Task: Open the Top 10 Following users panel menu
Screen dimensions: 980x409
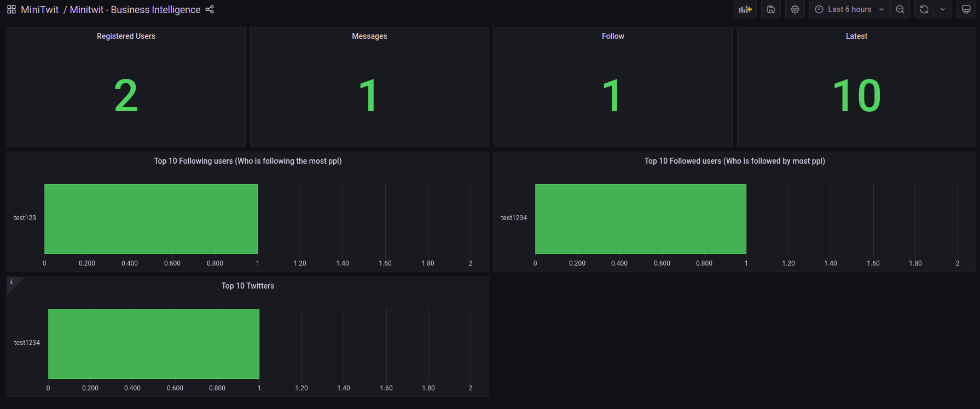Action: 248,161
